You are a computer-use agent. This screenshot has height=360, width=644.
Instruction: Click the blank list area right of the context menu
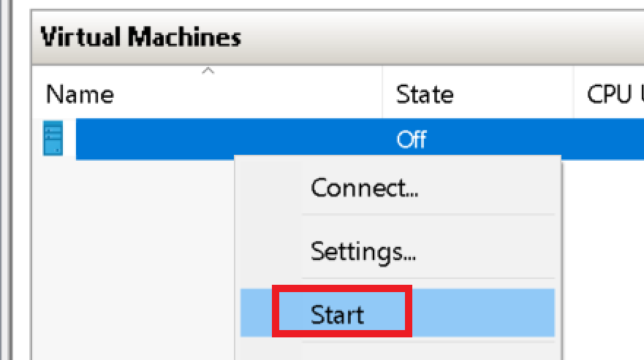coord(603,256)
